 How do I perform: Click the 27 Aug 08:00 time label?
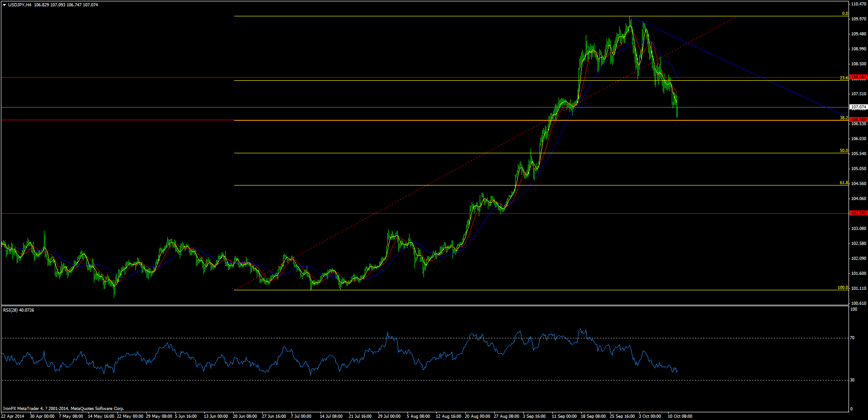click(x=506, y=416)
